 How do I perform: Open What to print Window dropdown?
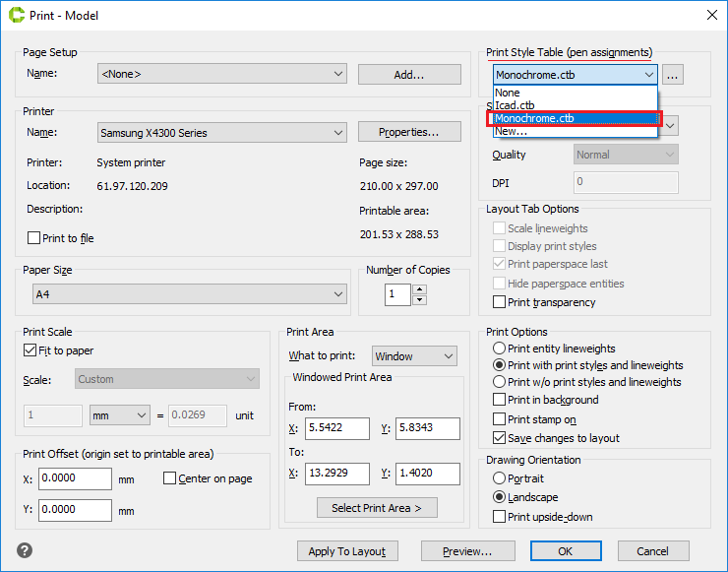tap(414, 356)
